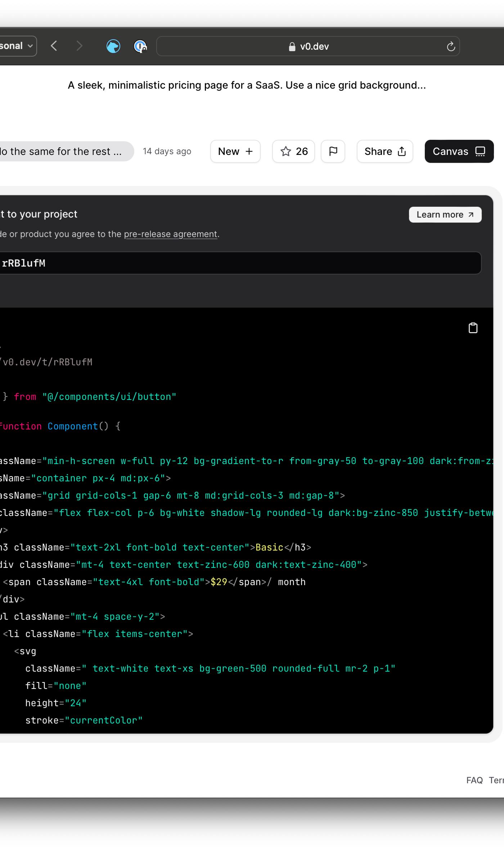Click the rRBlufM command field
The height and width of the screenshot is (851, 504).
(240, 263)
